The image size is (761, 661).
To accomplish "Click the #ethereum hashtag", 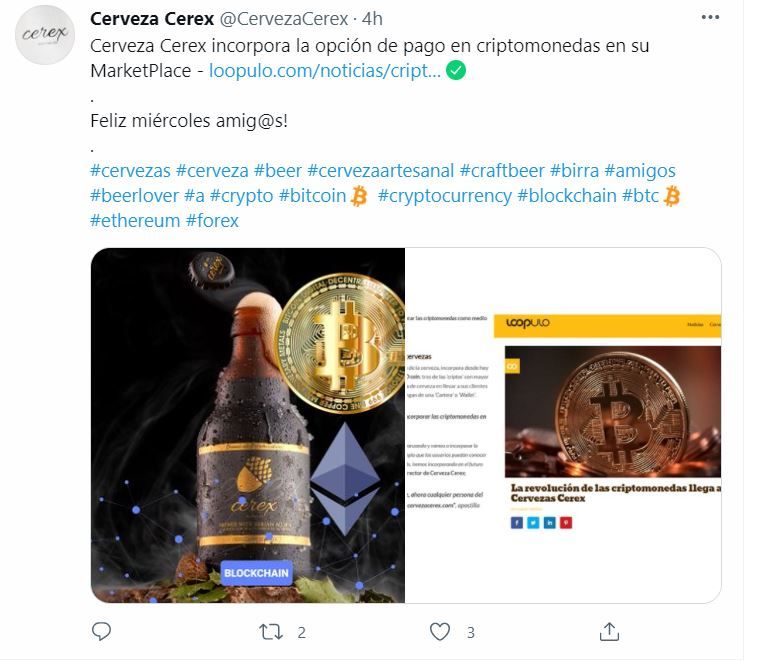I will tap(135, 221).
